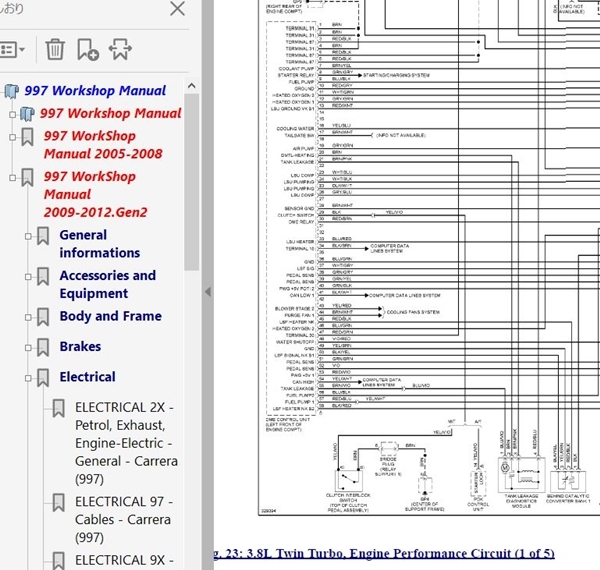Select the top-level 997 Workshop Manual bookmark
The image size is (600, 570).
click(x=95, y=91)
